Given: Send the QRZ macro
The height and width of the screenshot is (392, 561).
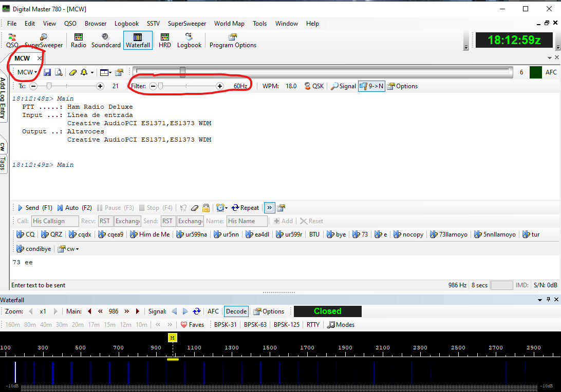Looking at the screenshot, I should click(x=51, y=234).
